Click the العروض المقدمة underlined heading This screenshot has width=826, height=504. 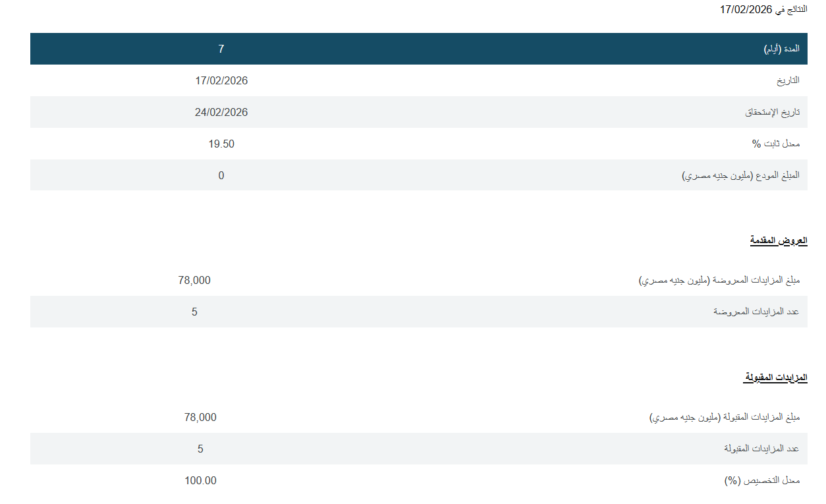pyautogui.click(x=779, y=240)
